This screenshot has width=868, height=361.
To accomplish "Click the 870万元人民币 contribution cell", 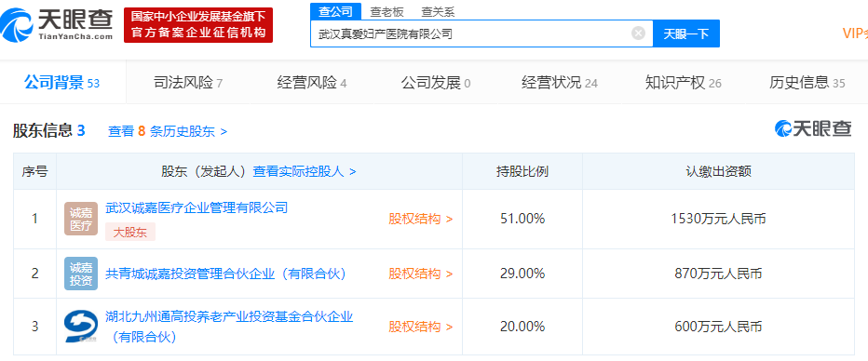I will [719, 274].
